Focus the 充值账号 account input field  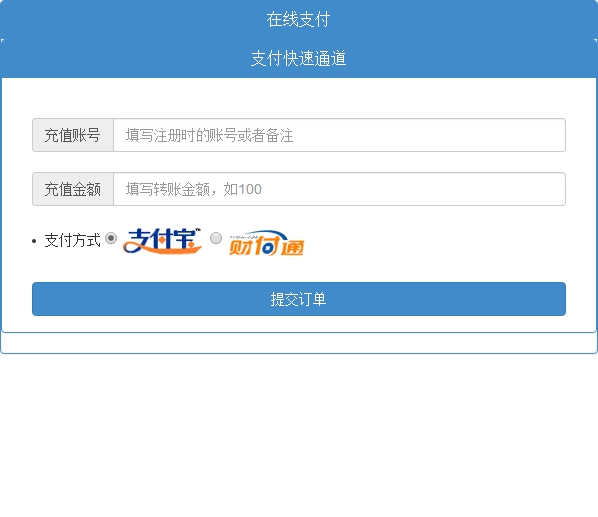pyautogui.click(x=339, y=135)
